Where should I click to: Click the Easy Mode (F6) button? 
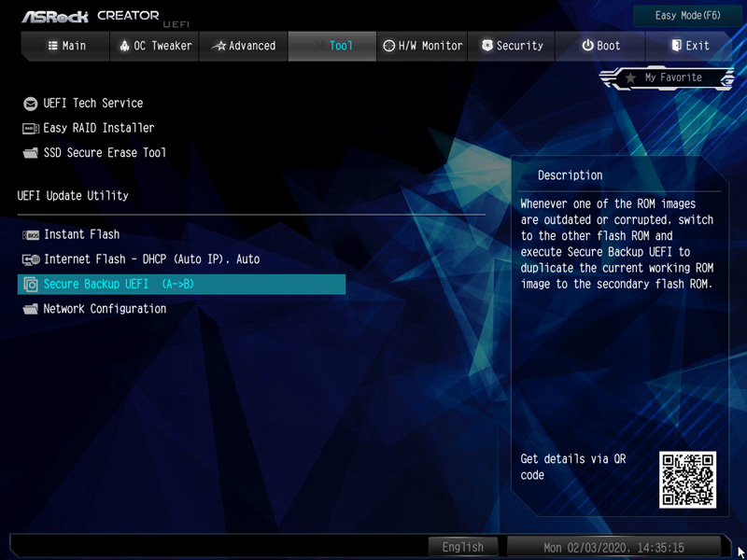[687, 16]
